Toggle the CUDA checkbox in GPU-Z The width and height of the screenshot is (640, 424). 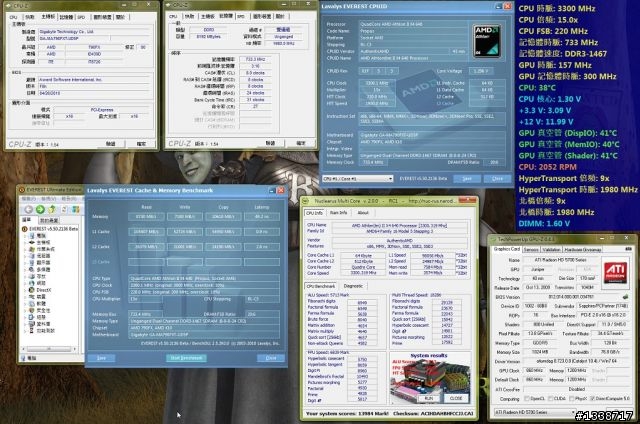pos(550,399)
